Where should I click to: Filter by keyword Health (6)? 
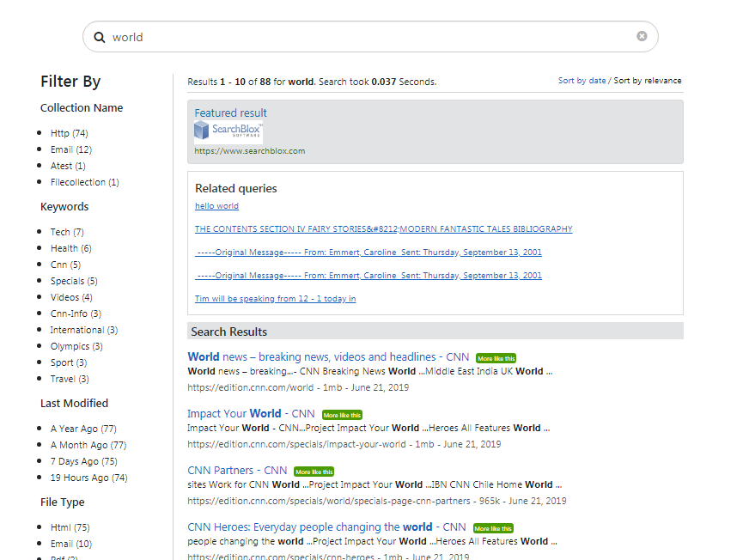pos(70,248)
